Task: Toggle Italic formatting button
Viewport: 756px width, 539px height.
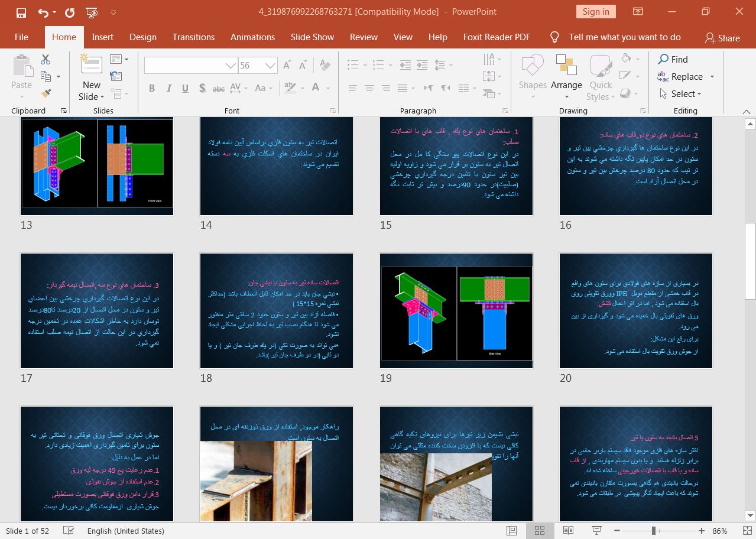Action: pos(169,88)
